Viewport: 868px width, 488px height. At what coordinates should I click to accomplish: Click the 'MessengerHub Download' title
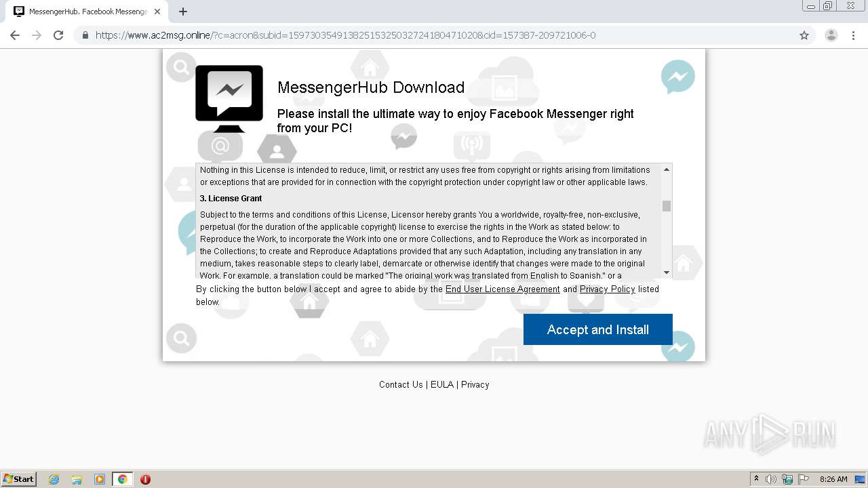coord(371,87)
